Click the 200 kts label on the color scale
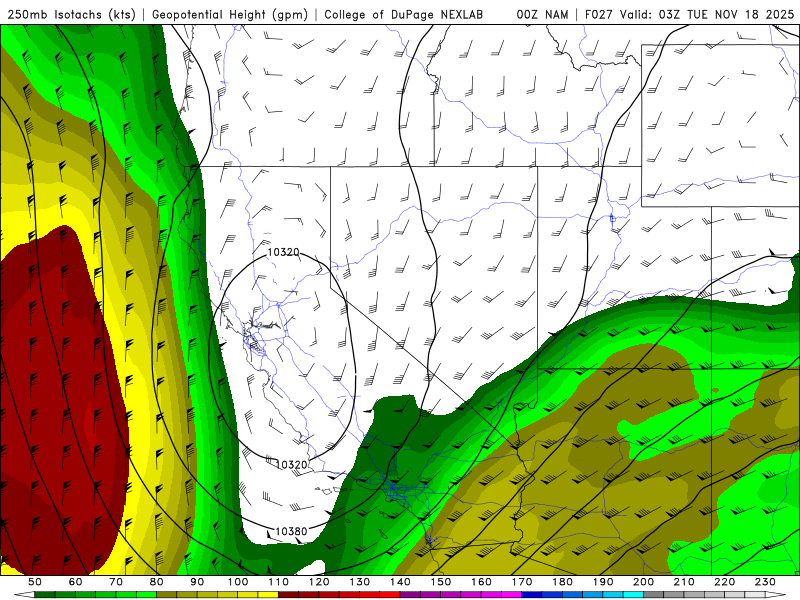Screen dimensions: 800x600 pyautogui.click(x=643, y=582)
